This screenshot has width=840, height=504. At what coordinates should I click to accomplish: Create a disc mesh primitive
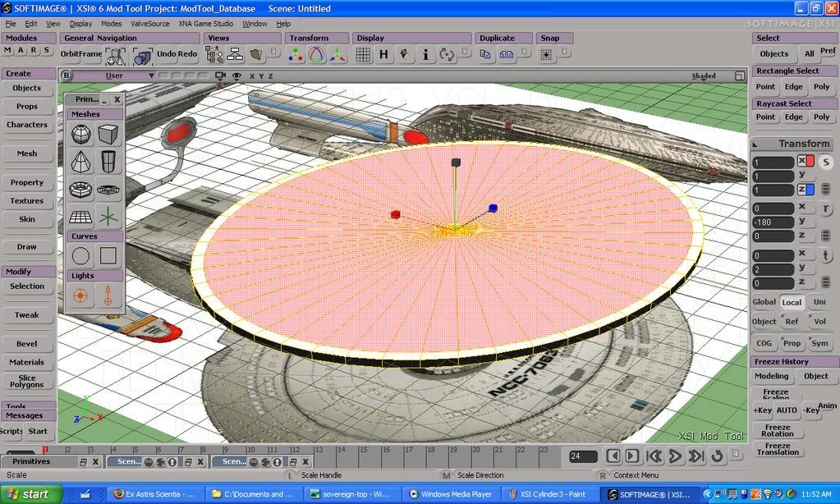pos(108,189)
